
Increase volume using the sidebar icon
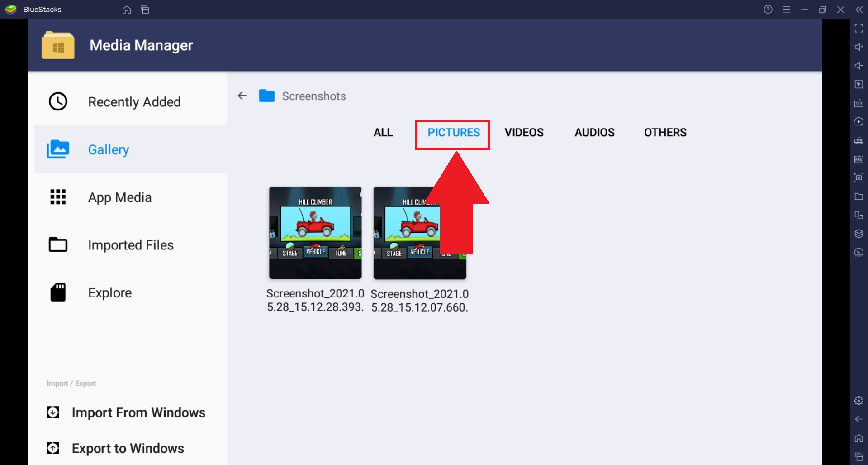(859, 47)
